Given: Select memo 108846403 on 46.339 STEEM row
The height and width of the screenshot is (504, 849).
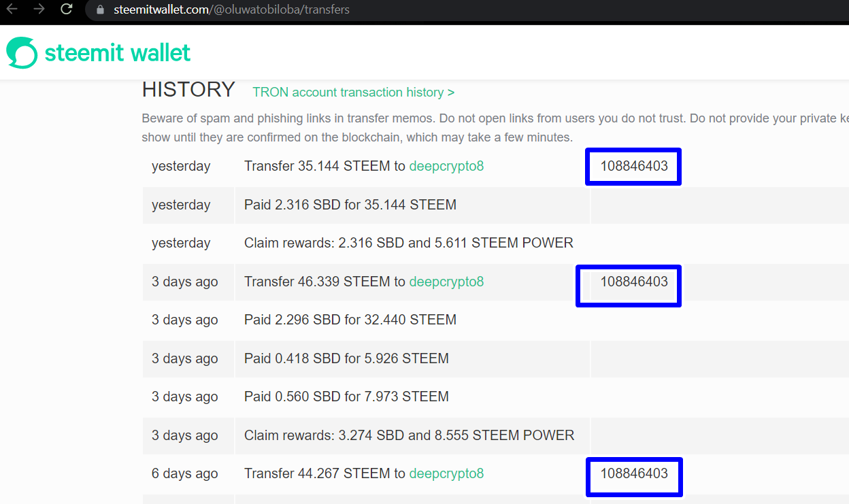Looking at the screenshot, I should point(634,282).
